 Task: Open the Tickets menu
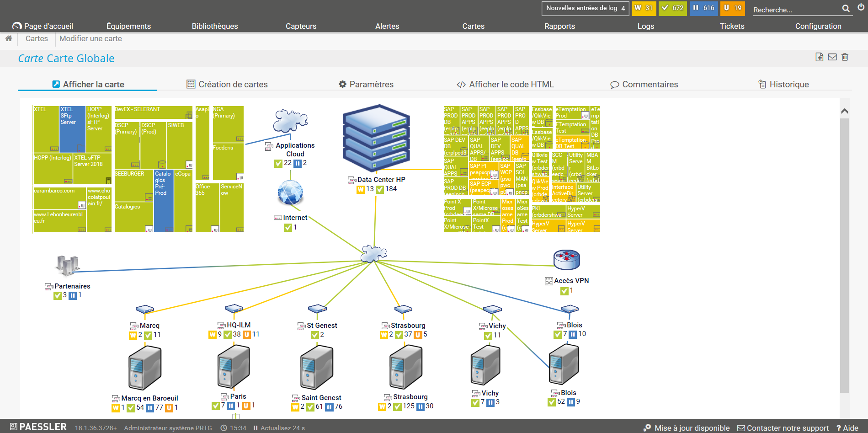coord(732,26)
